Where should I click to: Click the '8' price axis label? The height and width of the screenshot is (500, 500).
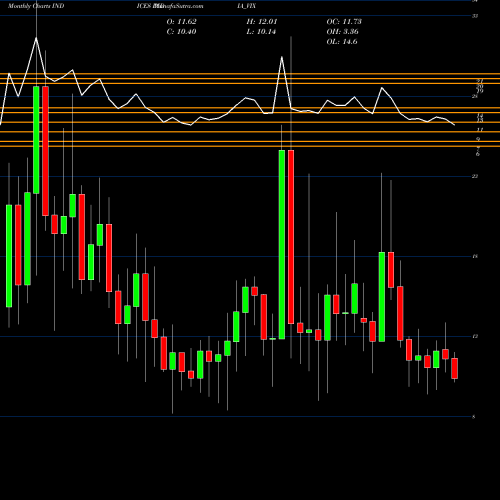[474, 417]
